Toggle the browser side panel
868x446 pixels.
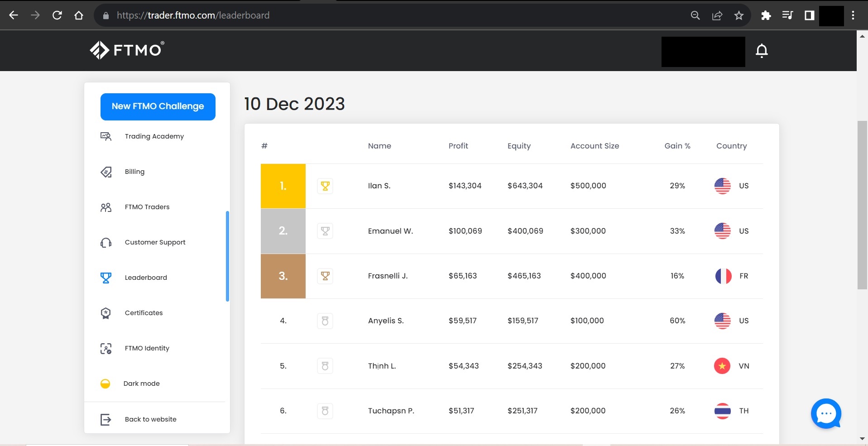point(809,15)
